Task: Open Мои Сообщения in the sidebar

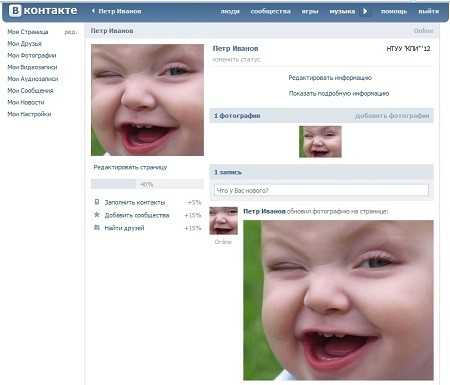Action: pyautogui.click(x=30, y=91)
